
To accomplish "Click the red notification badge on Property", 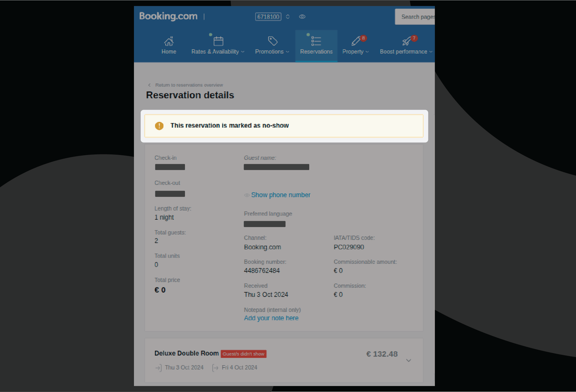I will (x=363, y=38).
